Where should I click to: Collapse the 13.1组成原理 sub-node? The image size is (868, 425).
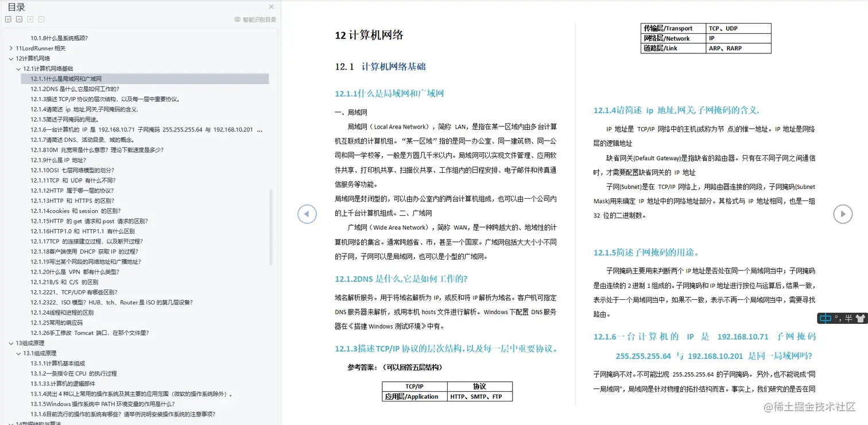(19, 353)
